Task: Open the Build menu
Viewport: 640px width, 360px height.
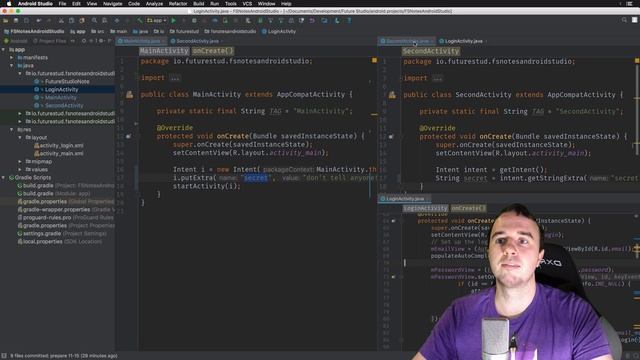Action: pyautogui.click(x=199, y=4)
